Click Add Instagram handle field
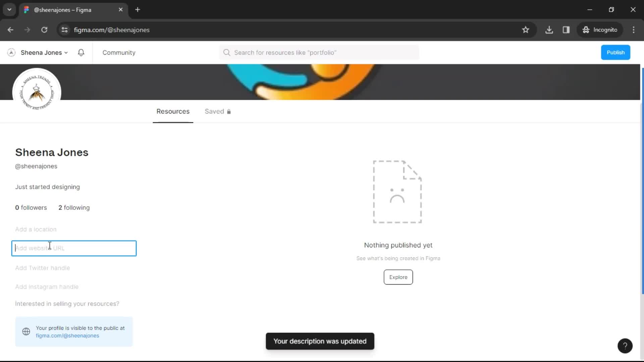The width and height of the screenshot is (644, 362). click(47, 287)
